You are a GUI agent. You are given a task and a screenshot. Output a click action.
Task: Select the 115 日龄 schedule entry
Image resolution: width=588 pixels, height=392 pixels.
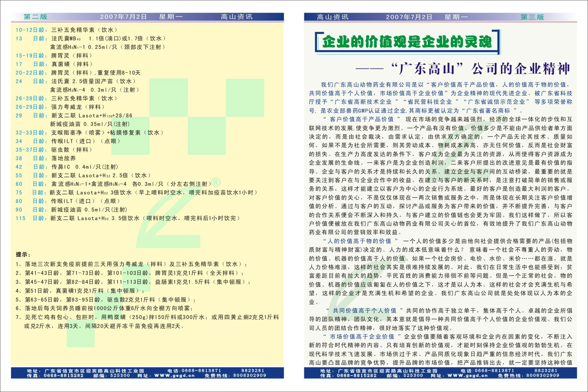coord(31,218)
